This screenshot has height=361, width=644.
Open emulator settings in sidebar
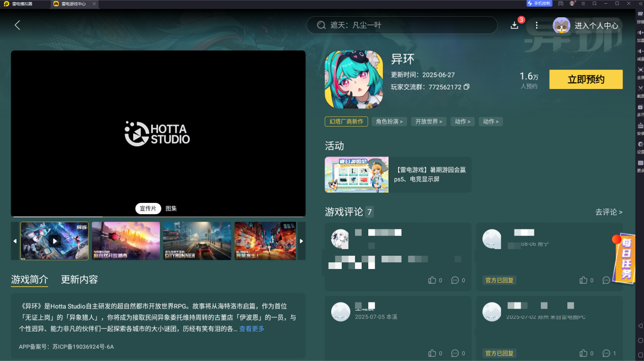(x=640, y=147)
